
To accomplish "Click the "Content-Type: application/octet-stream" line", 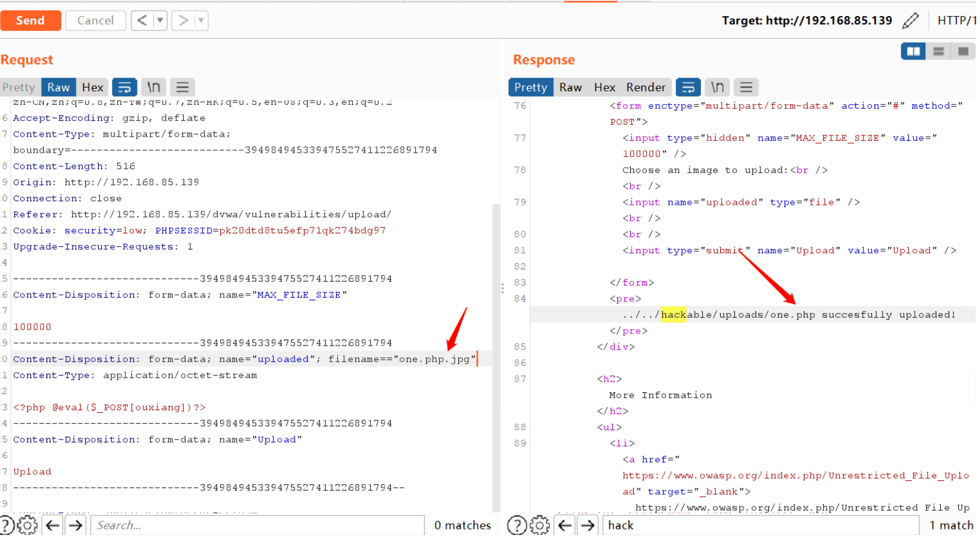I will point(135,376).
